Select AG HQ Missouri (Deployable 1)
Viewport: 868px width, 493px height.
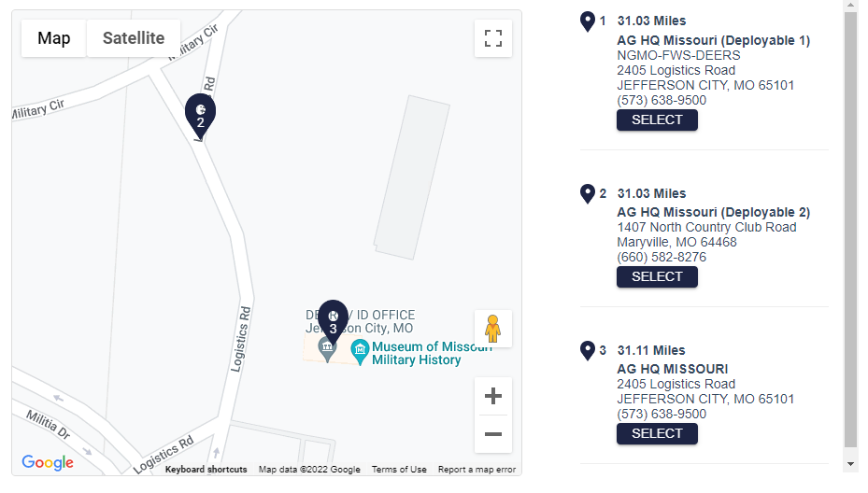pyautogui.click(x=657, y=120)
